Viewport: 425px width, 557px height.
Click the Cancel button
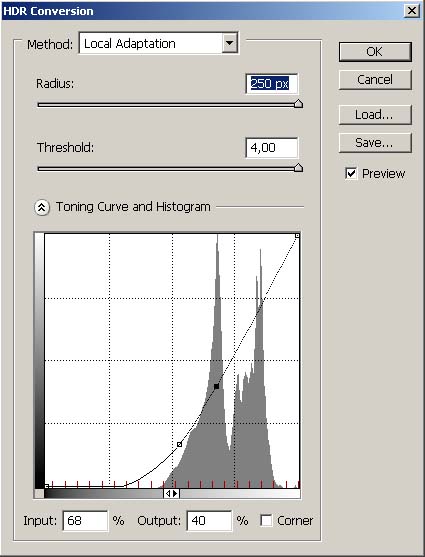tap(375, 80)
